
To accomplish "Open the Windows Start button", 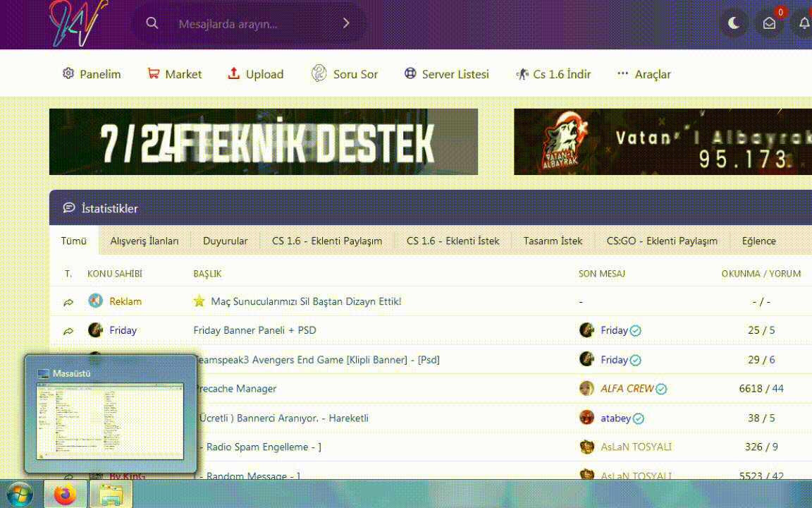I will tap(18, 494).
